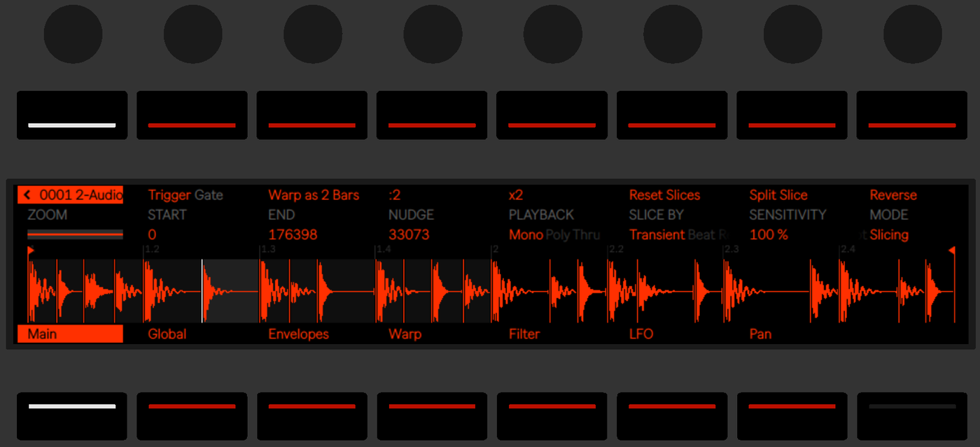Open the LFO tab

[641, 334]
